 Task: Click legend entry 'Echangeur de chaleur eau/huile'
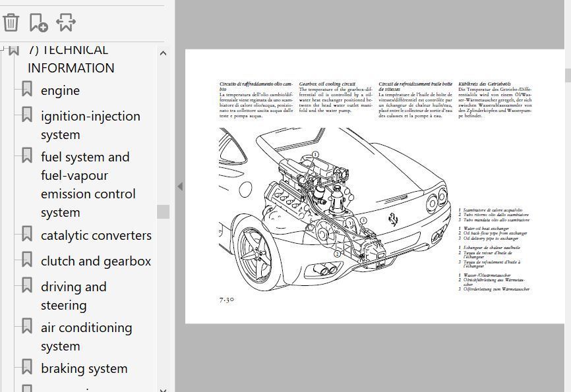coord(492,248)
